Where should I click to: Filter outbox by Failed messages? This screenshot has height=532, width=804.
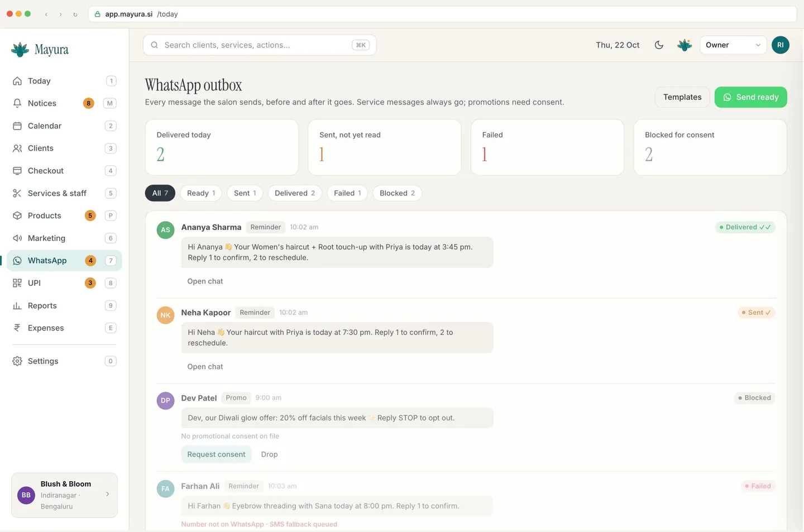[347, 193]
